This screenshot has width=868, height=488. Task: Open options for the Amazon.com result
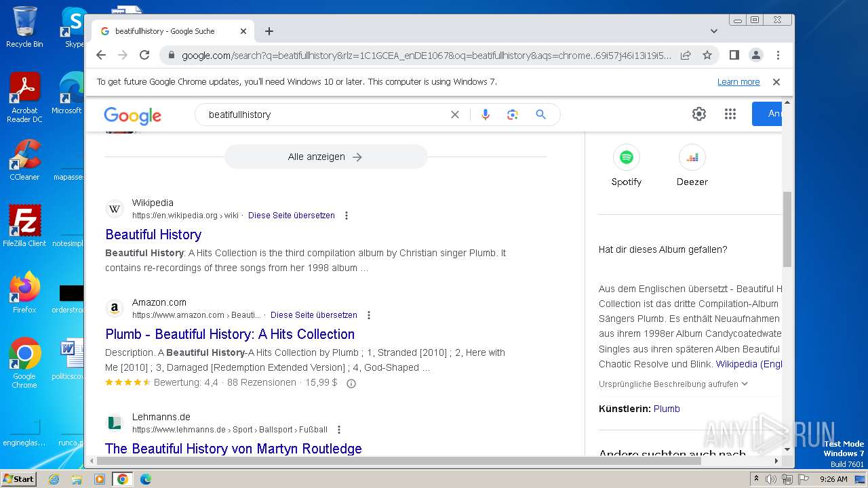coord(369,315)
